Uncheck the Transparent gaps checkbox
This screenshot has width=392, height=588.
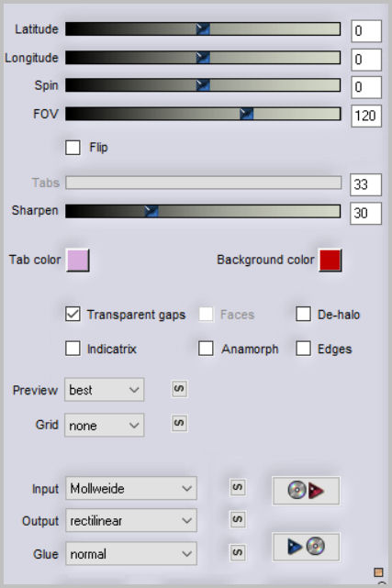point(73,314)
